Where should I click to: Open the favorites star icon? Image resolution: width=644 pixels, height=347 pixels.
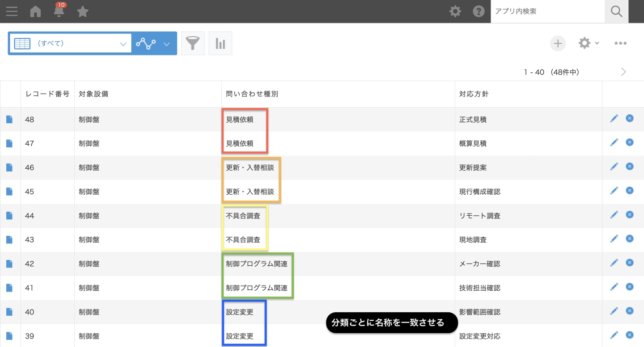[83, 11]
